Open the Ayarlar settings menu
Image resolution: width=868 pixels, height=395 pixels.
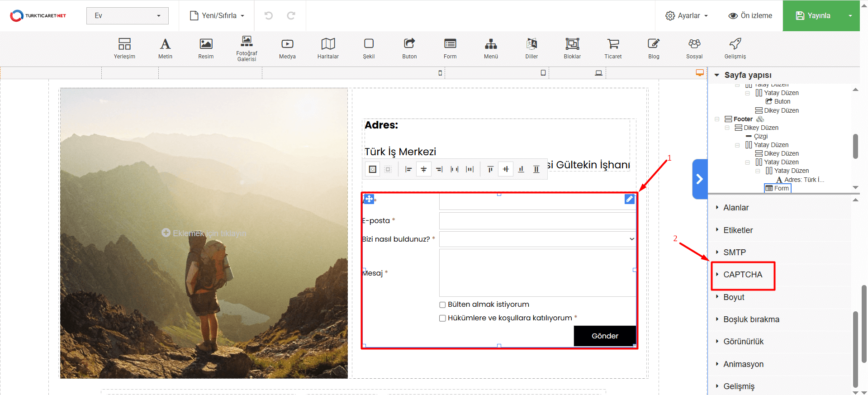pos(686,16)
